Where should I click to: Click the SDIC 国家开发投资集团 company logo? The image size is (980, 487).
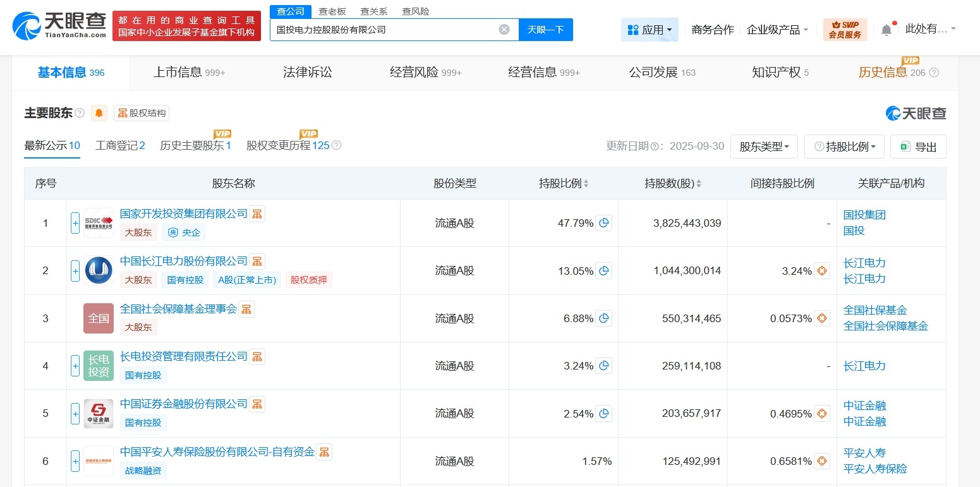[98, 222]
